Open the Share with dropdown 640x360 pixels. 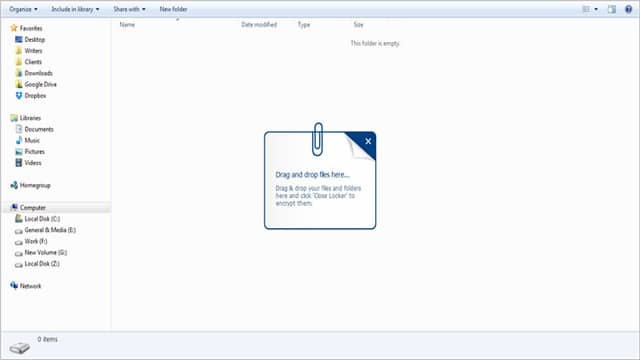click(129, 9)
